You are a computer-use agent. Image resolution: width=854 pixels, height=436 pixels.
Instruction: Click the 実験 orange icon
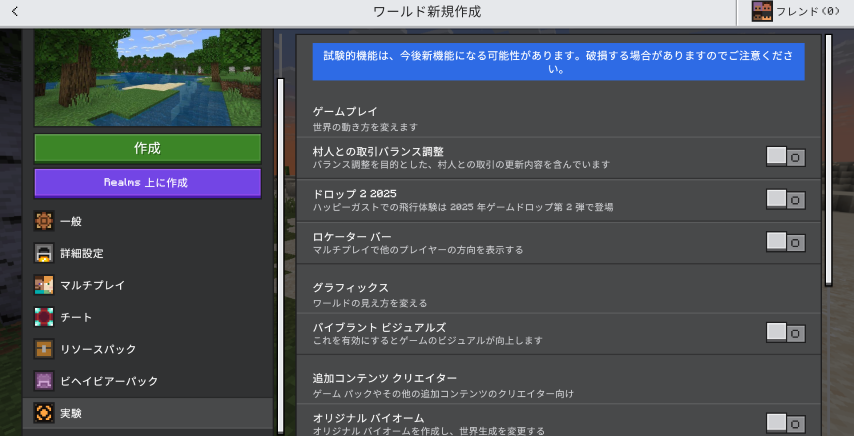(44, 413)
